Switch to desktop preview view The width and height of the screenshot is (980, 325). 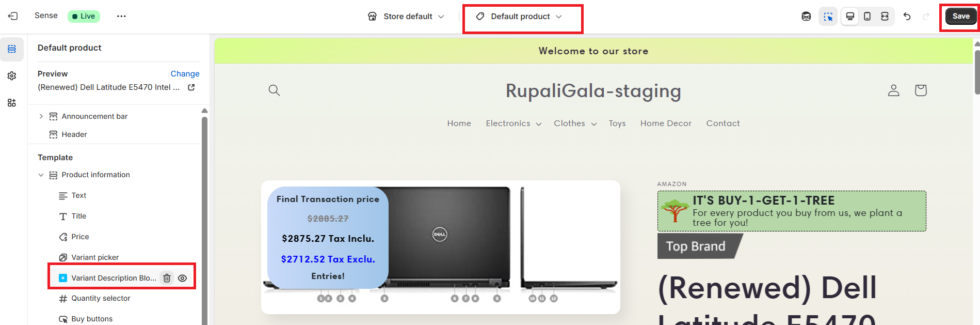coord(850,17)
